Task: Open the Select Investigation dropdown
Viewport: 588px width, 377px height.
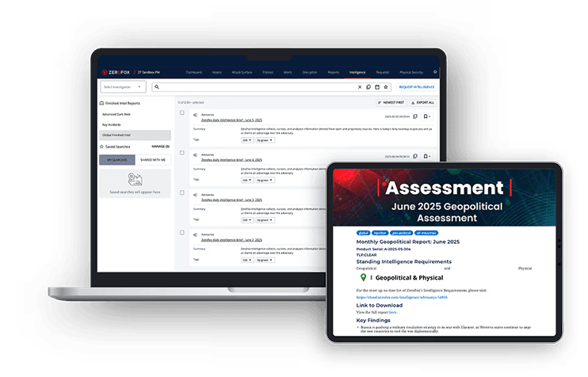Action: click(123, 87)
